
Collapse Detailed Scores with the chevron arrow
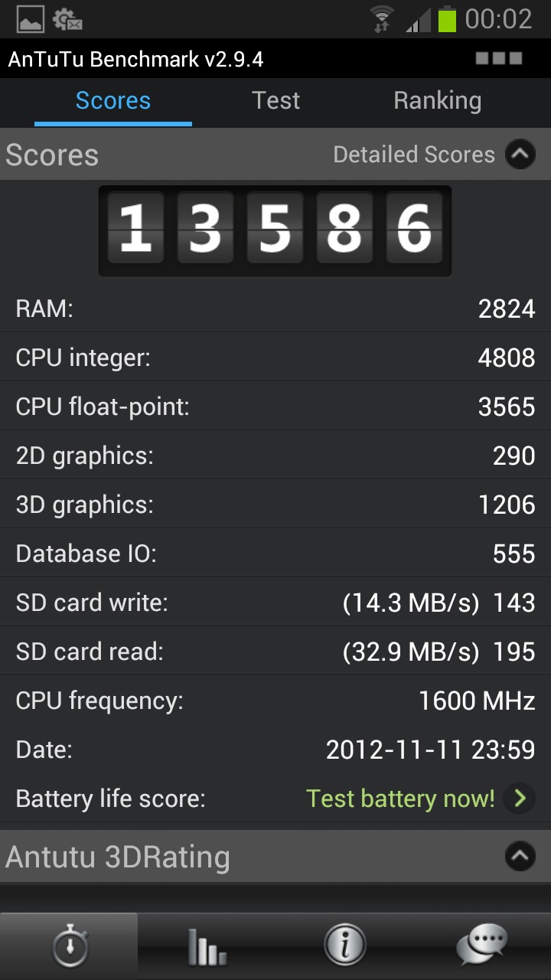(520, 155)
